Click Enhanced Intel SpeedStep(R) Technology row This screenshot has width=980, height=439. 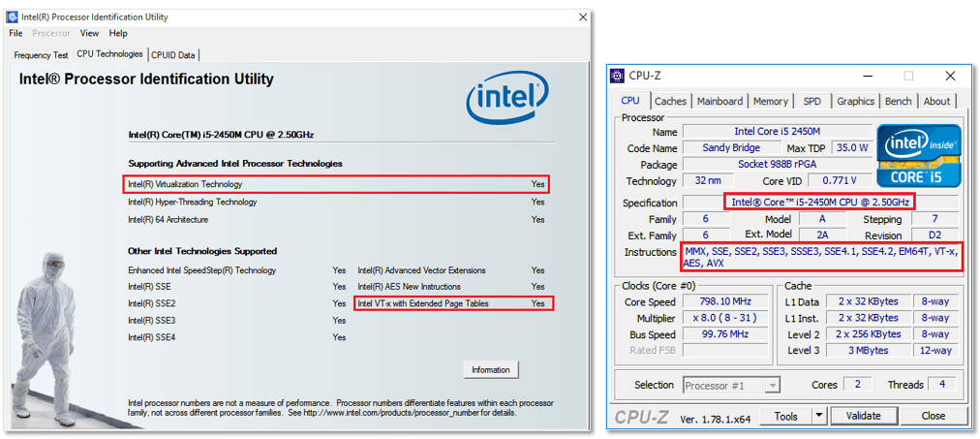click(x=237, y=270)
